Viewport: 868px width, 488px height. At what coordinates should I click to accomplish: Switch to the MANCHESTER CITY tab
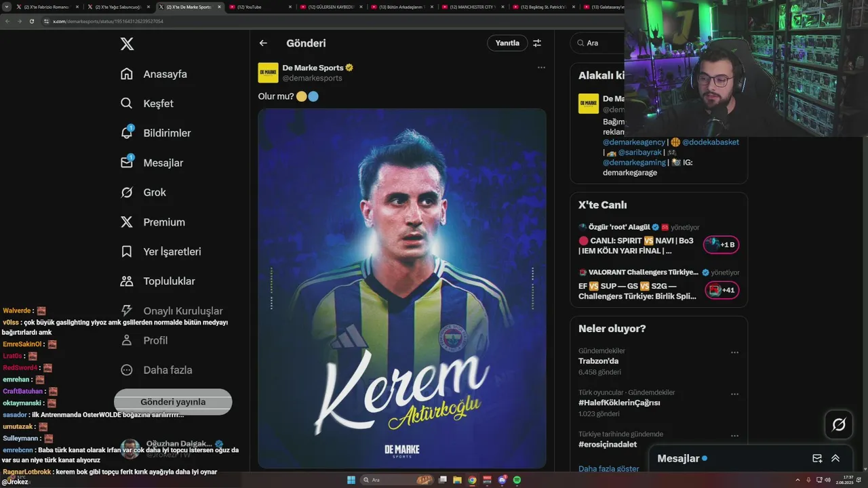(473, 7)
